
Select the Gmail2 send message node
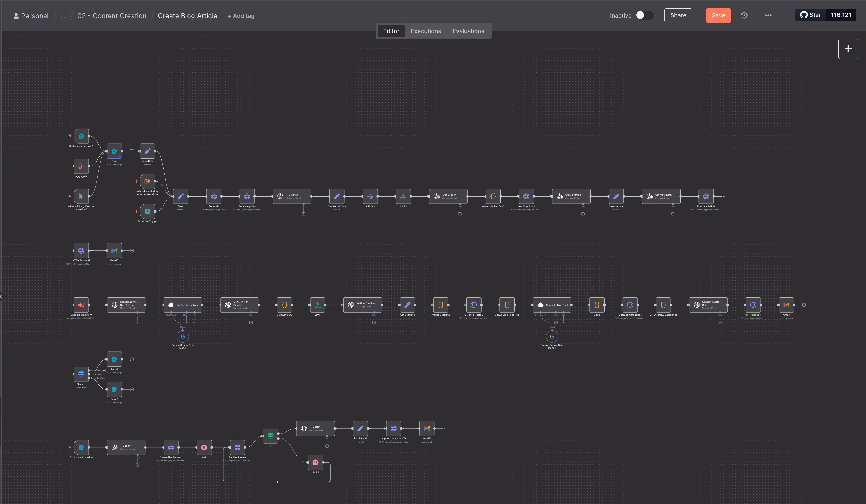click(x=114, y=250)
